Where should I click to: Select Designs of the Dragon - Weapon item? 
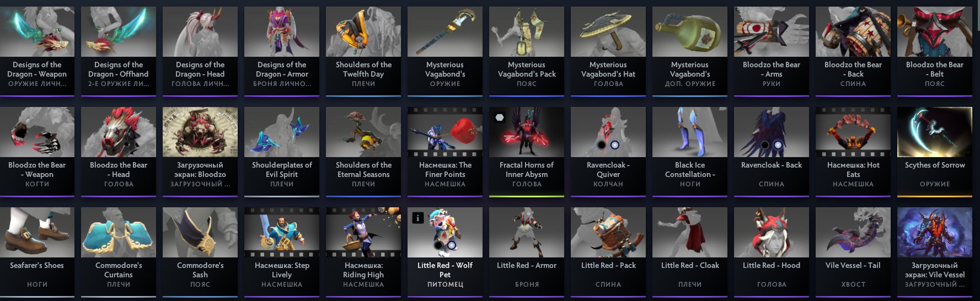coord(37,52)
